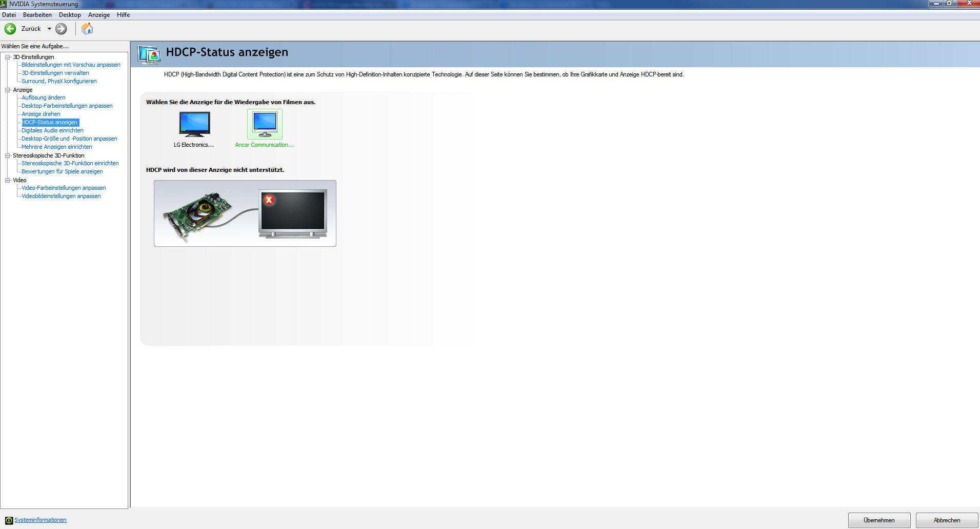Click the 3D-Einstellungen category label
This screenshot has height=529, width=980.
(33, 57)
